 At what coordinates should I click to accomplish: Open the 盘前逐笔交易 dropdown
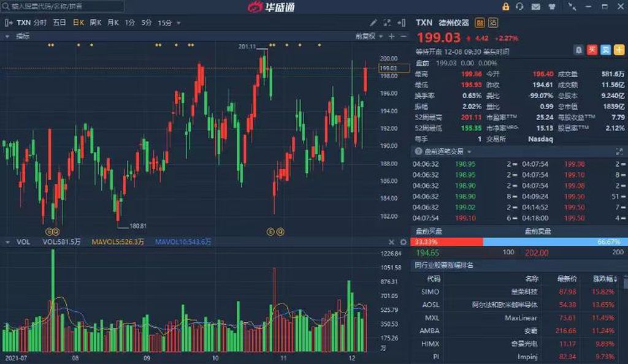447,151
